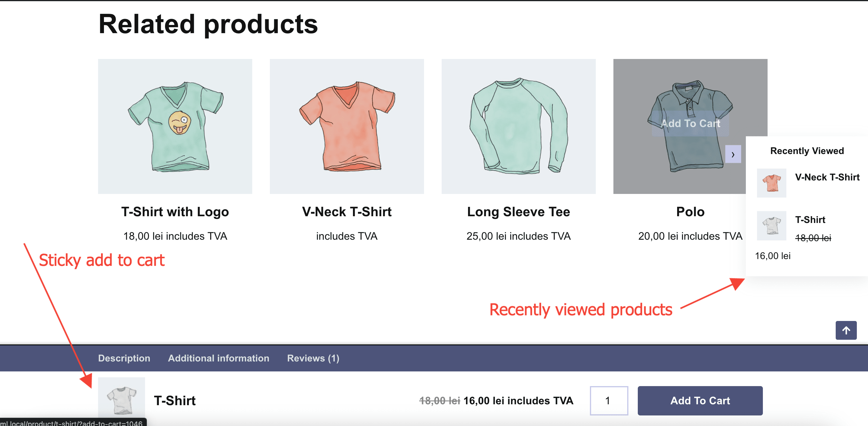Open the Long Sleeve Tee title link
Viewport: 868px width, 426px height.
518,212
